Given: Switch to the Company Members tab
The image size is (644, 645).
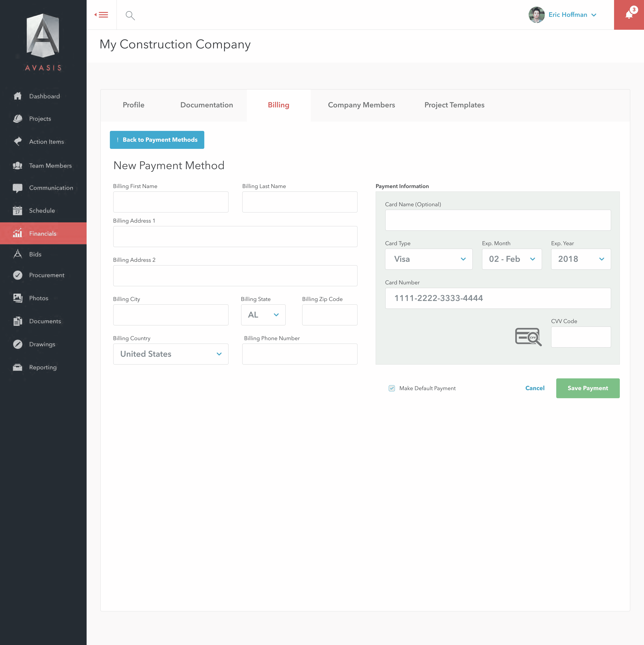Looking at the screenshot, I should 361,105.
